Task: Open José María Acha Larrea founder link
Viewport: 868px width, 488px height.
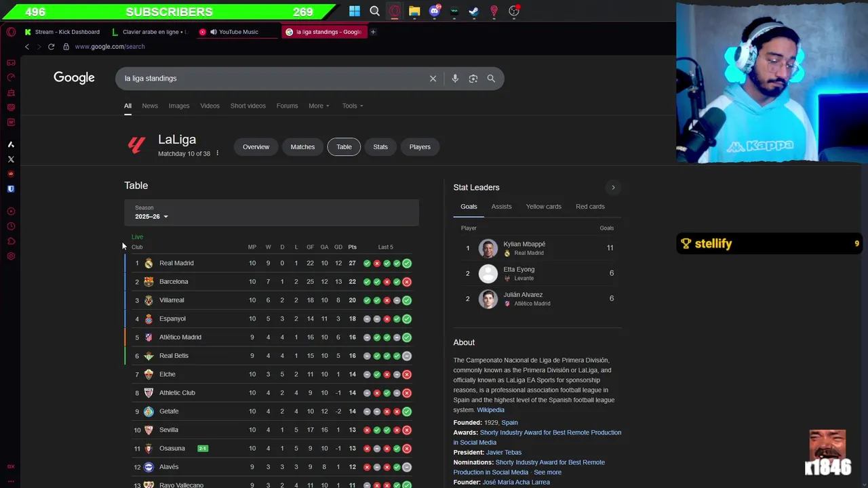Action: click(516, 482)
